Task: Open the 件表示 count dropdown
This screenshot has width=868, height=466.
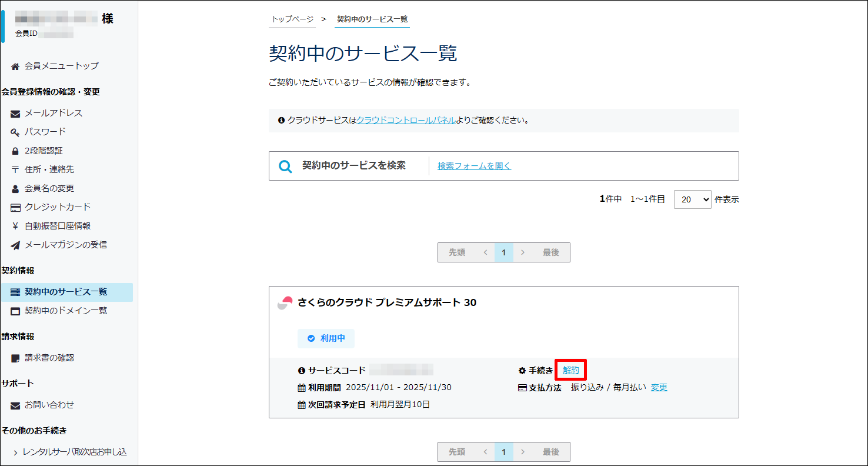Action: (x=692, y=199)
